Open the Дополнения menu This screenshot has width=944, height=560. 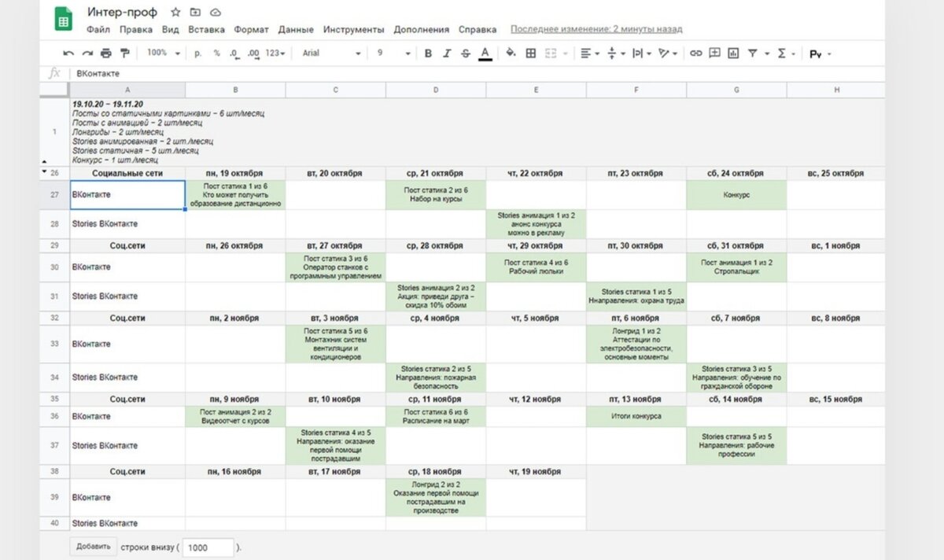point(421,29)
